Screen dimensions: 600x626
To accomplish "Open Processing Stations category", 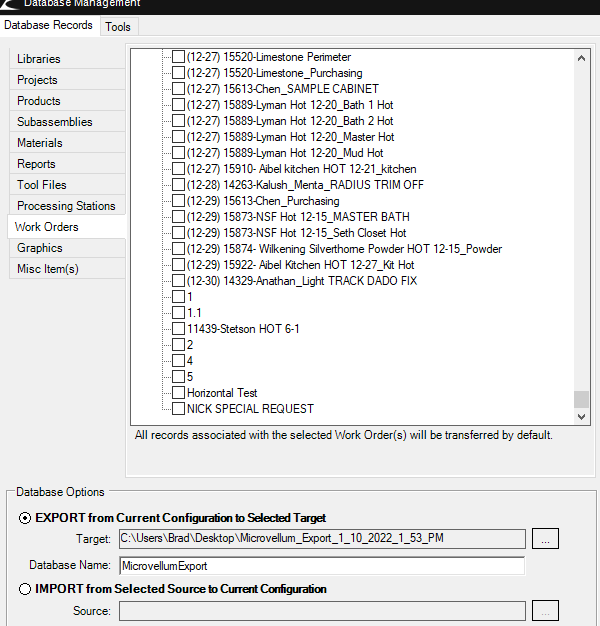I will 67,206.
